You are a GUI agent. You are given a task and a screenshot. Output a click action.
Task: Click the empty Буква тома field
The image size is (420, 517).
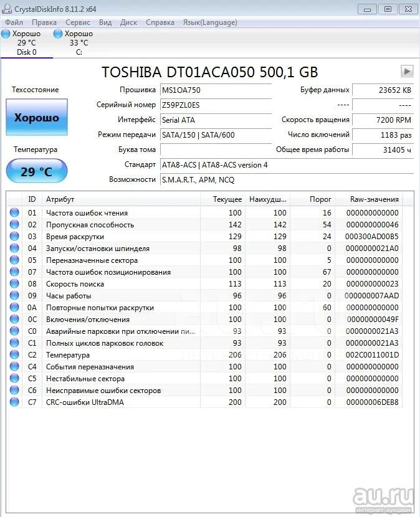click(x=216, y=149)
